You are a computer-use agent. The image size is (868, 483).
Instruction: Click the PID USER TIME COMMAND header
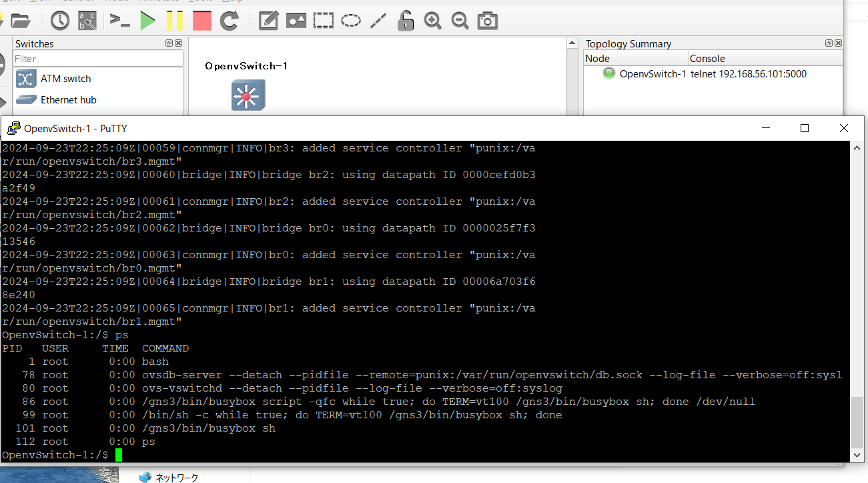(95, 348)
